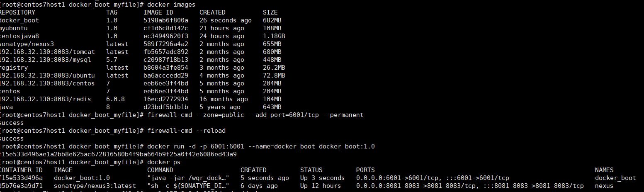Select image ID 16ecd2772934

[166, 99]
